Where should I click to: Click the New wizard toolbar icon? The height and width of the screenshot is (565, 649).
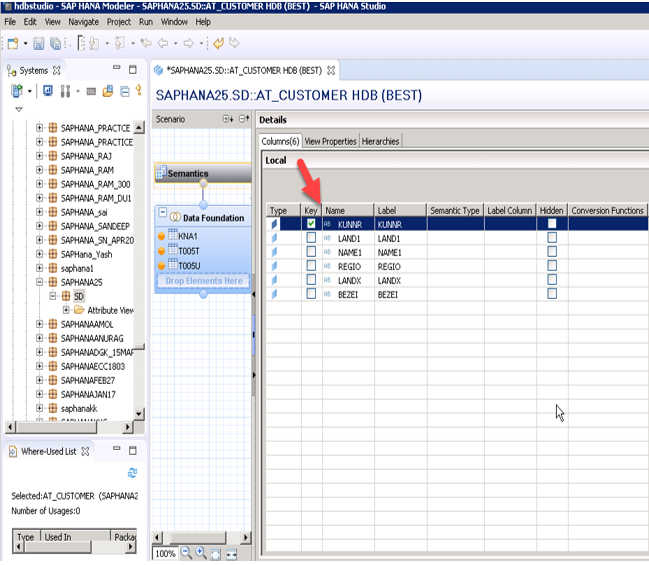[x=13, y=43]
